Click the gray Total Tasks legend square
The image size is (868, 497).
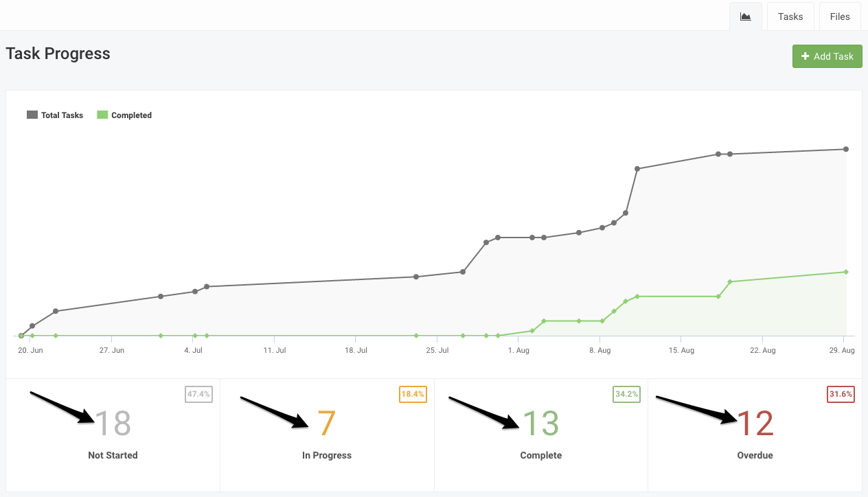pos(31,115)
